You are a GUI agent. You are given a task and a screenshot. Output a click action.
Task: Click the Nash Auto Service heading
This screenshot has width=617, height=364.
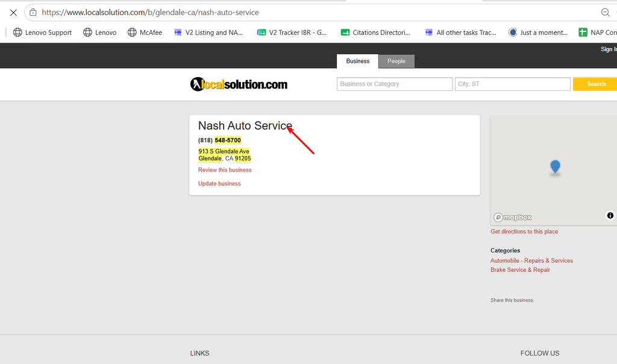point(245,125)
